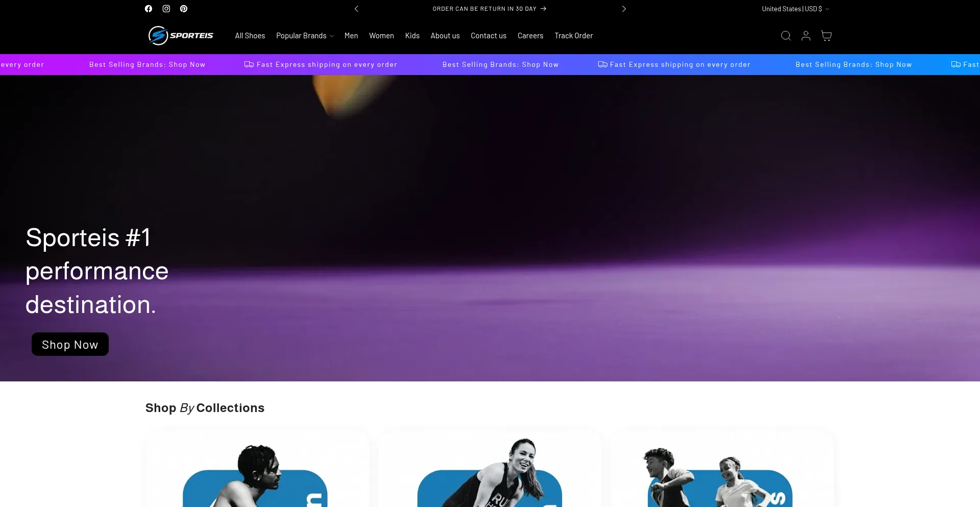The height and width of the screenshot is (507, 980).
Task: Visit the Careers page
Action: (x=530, y=36)
